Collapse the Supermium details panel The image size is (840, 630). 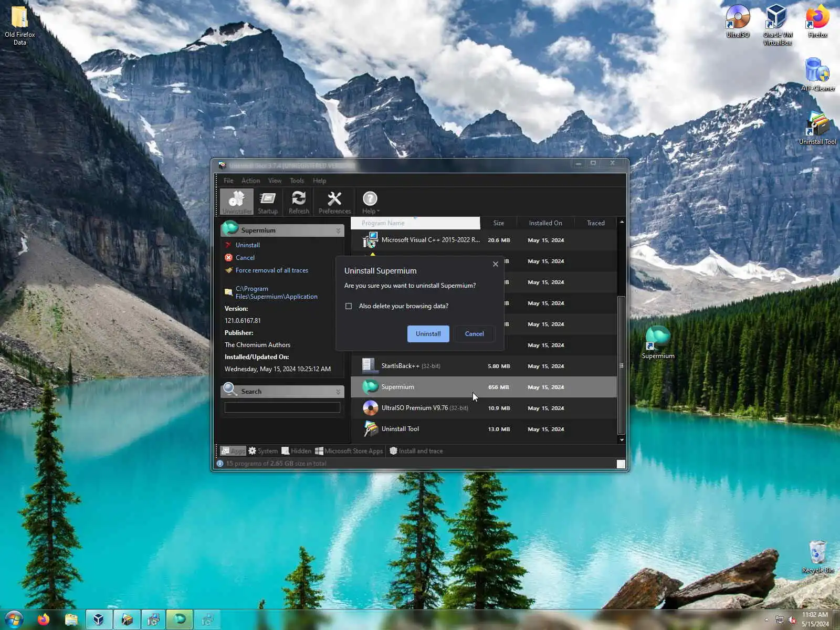pos(338,230)
